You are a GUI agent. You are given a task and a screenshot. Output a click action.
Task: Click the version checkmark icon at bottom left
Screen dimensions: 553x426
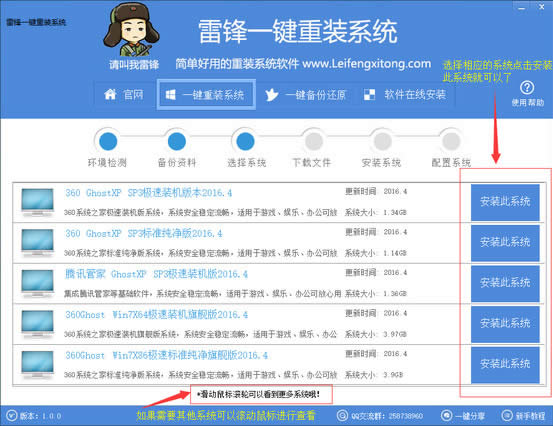click(11, 416)
